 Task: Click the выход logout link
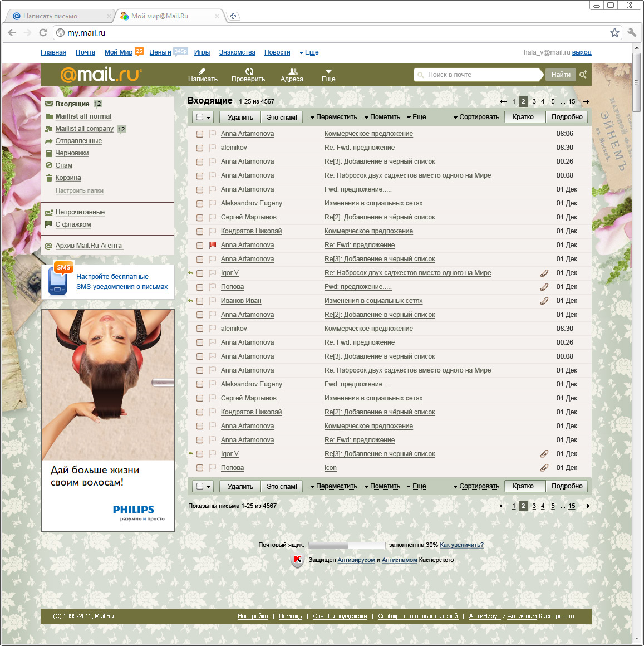coord(582,52)
